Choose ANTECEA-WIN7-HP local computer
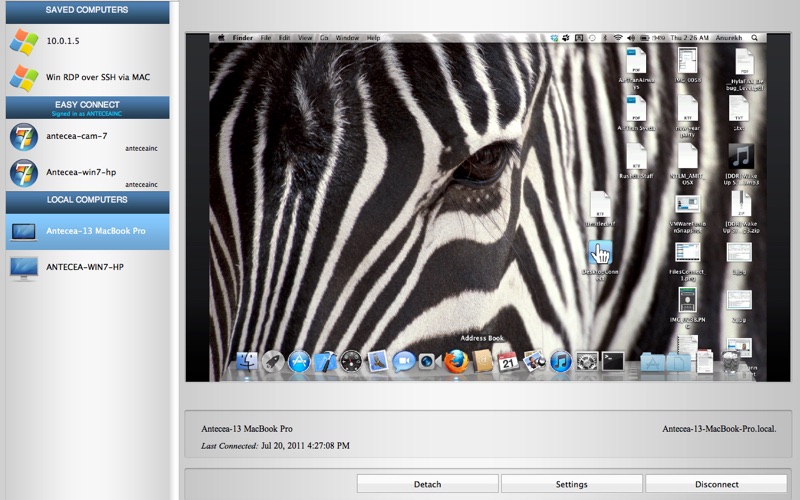800x500 pixels. pos(85,267)
